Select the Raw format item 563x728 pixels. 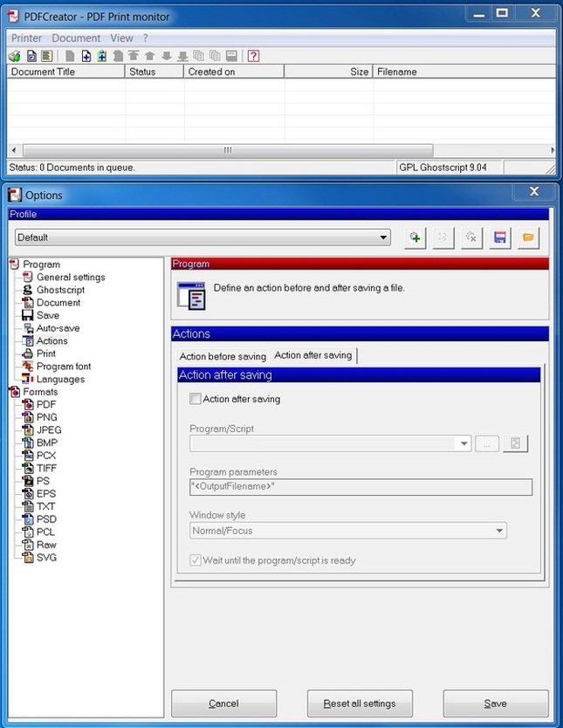point(46,545)
